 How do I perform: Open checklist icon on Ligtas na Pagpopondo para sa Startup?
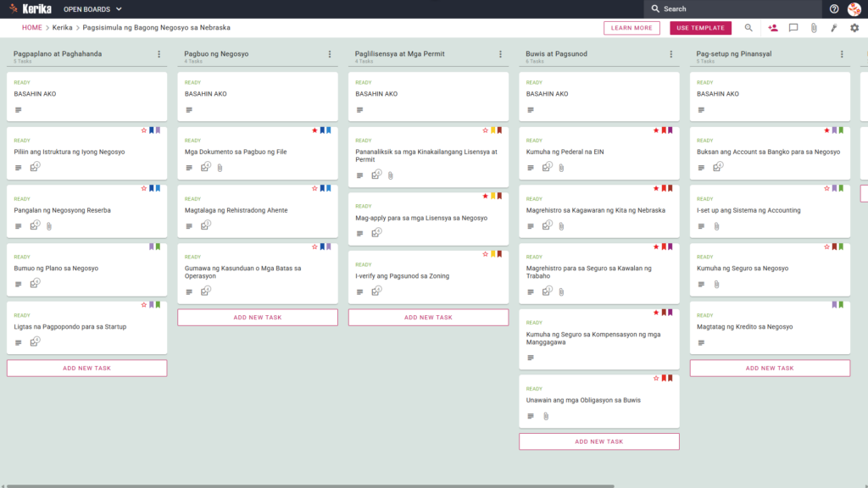35,341
